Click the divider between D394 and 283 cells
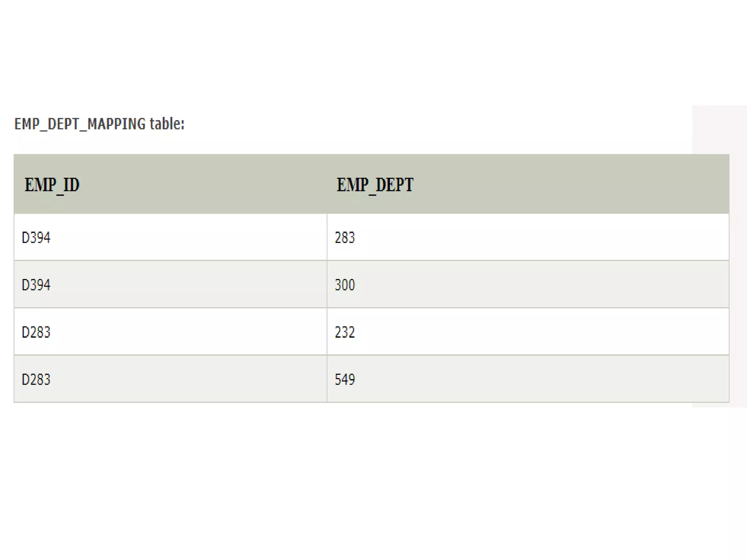747x560 pixels. tap(327, 238)
